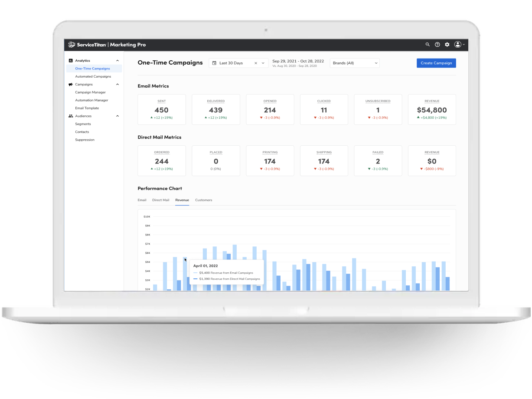Click the Campaigns megaphone icon
Screen dimensions: 532x399
71,85
